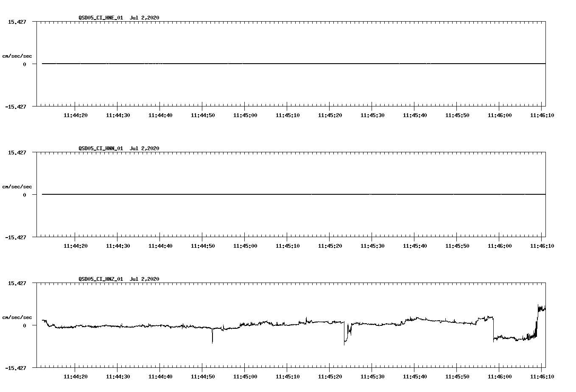Click the flat HNE trace line at 11:45:00

[245, 64]
